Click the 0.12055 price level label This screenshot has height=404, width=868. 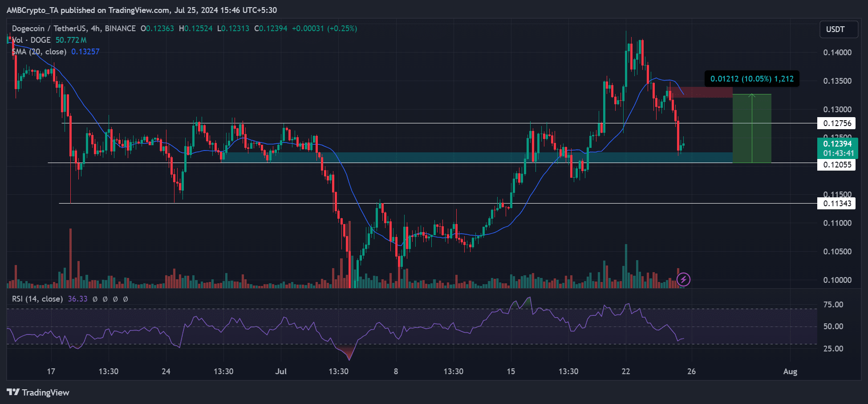point(836,165)
